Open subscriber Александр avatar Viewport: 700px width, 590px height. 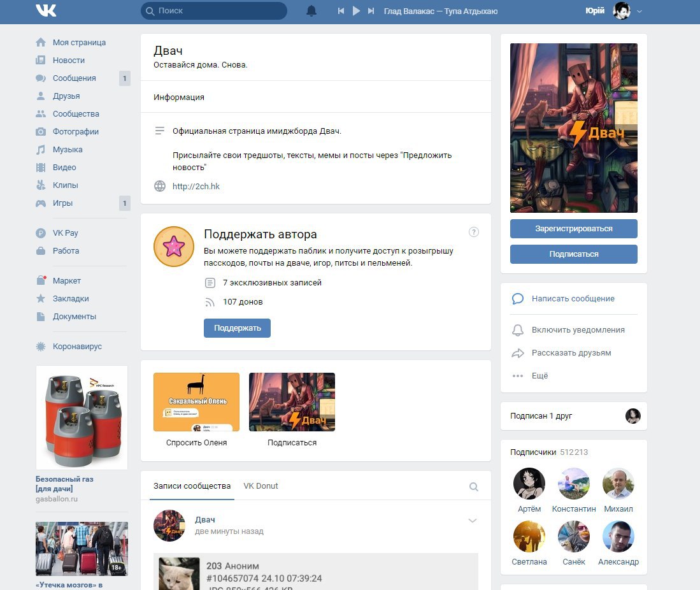618,536
